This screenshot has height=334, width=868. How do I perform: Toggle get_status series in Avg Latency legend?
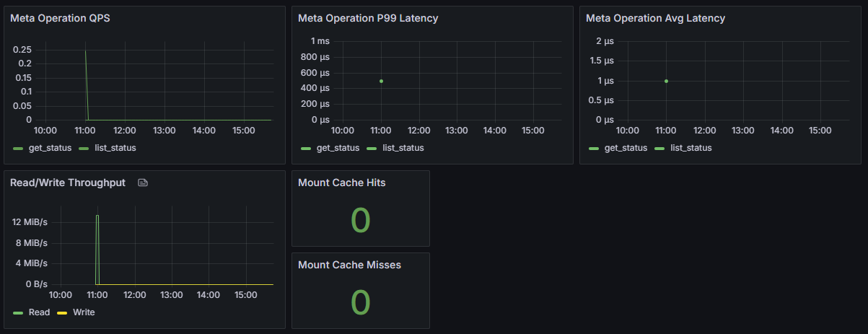(625, 148)
